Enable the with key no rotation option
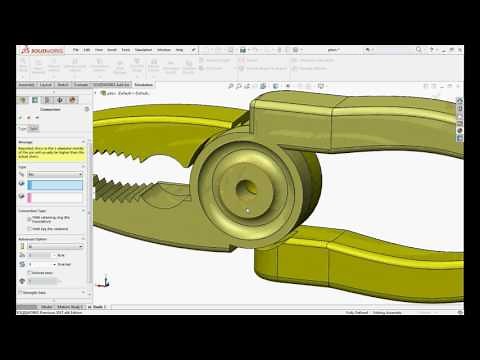 click(29, 229)
